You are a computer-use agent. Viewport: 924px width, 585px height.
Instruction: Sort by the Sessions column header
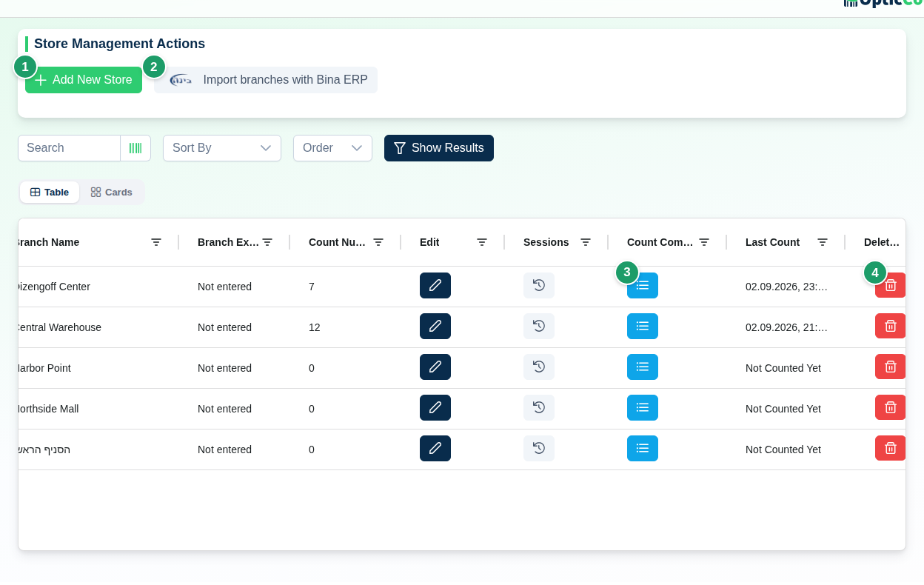point(546,242)
